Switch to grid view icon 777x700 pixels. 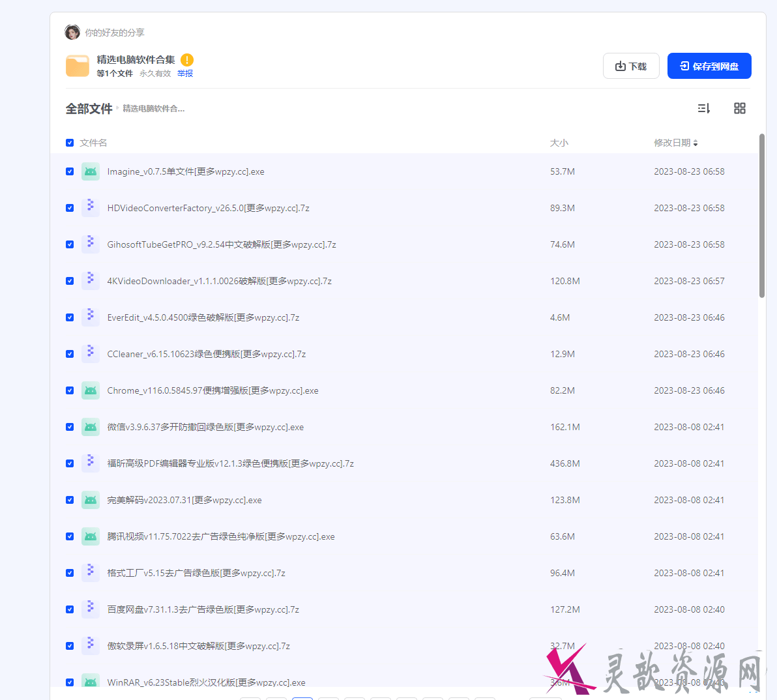(739, 108)
